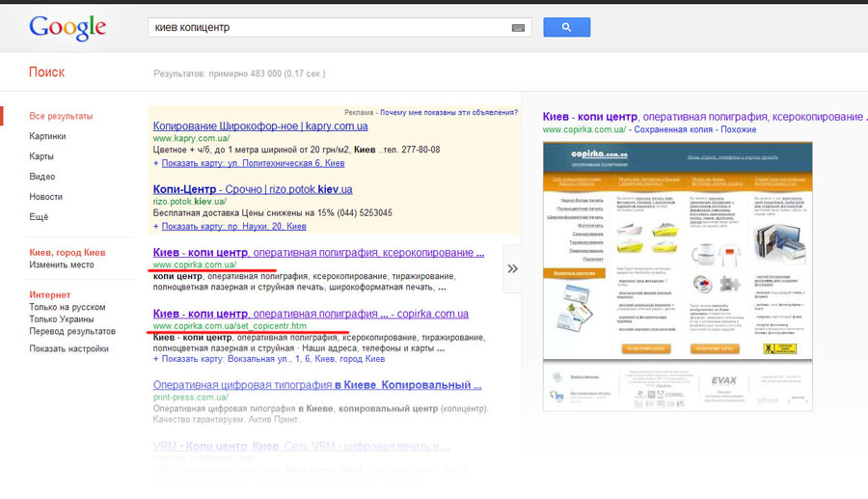Click the blue search magnifier button
Viewport: 868px width, 499px height.
tap(566, 27)
